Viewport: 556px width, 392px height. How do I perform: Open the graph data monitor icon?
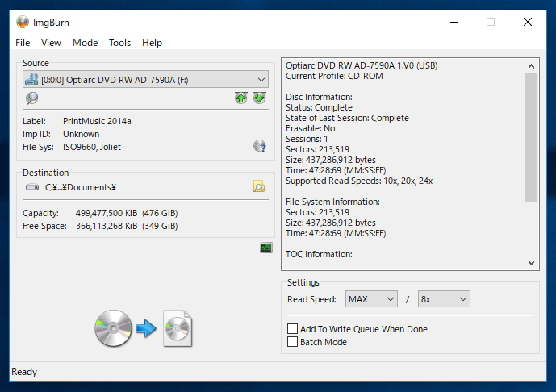tap(266, 248)
